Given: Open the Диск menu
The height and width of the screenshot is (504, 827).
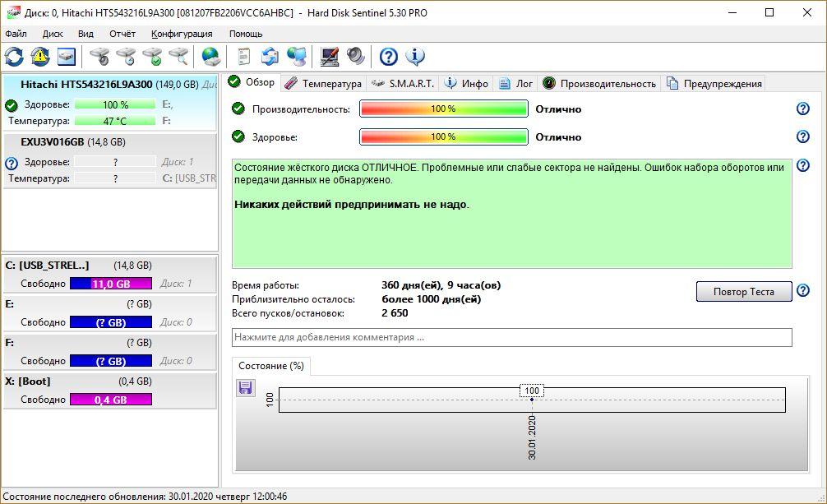Looking at the screenshot, I should pyautogui.click(x=53, y=34).
